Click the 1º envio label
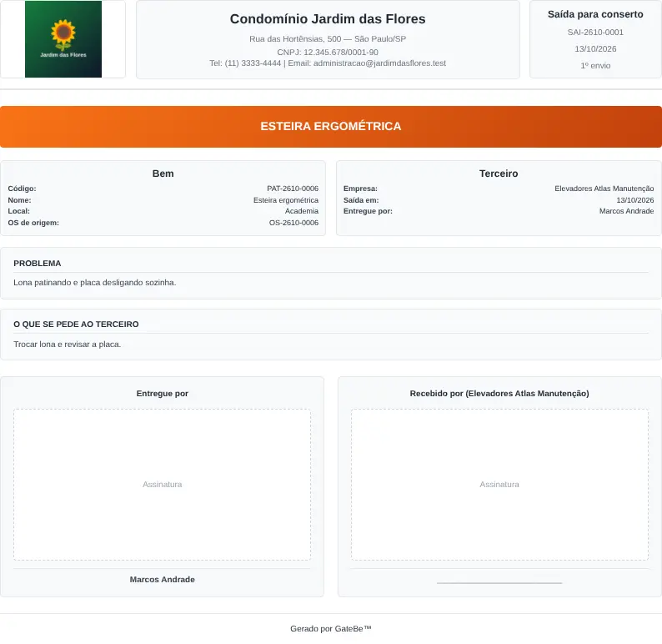The image size is (662, 644). click(x=595, y=66)
